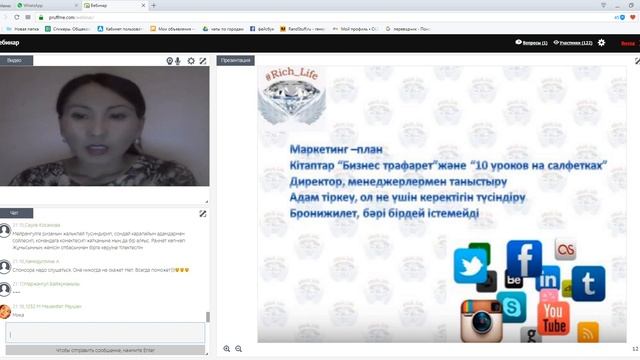Click the Twitter bird icon on slide
Image resolution: width=640 pixels, height=360 pixels.
(x=470, y=266)
